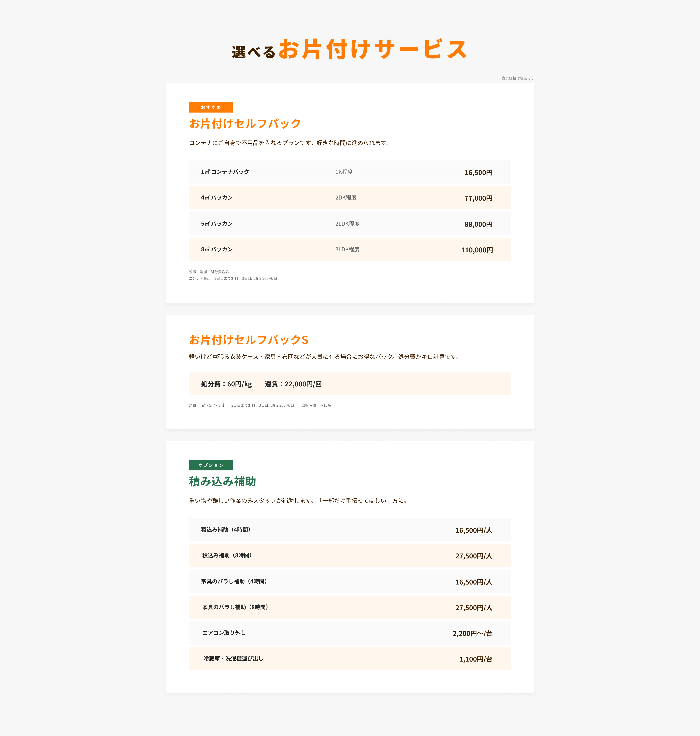Select the お片付けセルフパック heading

[245, 123]
